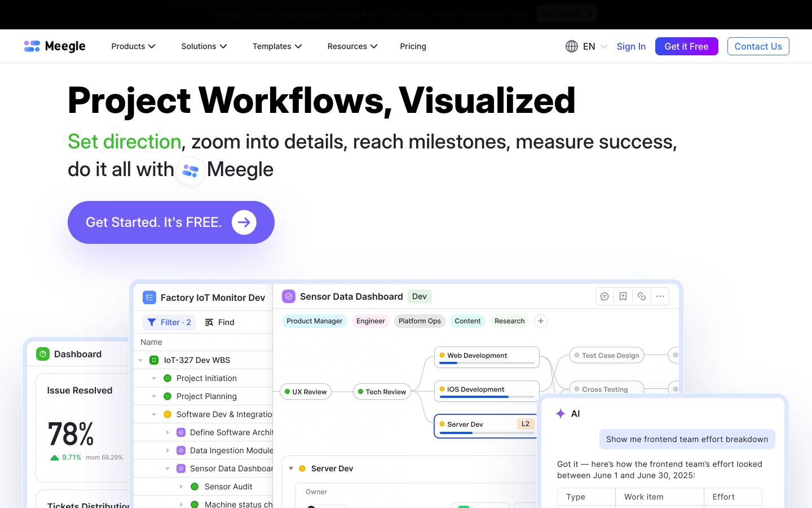The height and width of the screenshot is (508, 812).
Task: Select the Content role tag
Action: tap(467, 321)
